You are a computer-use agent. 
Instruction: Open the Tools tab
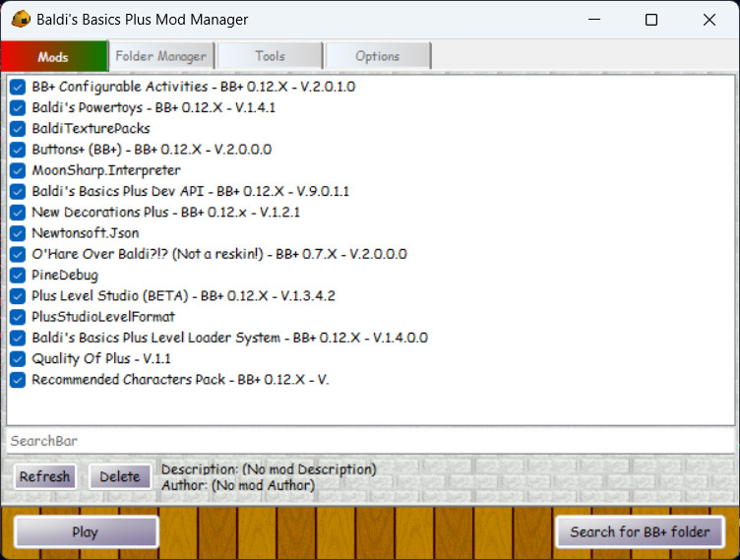click(x=270, y=56)
